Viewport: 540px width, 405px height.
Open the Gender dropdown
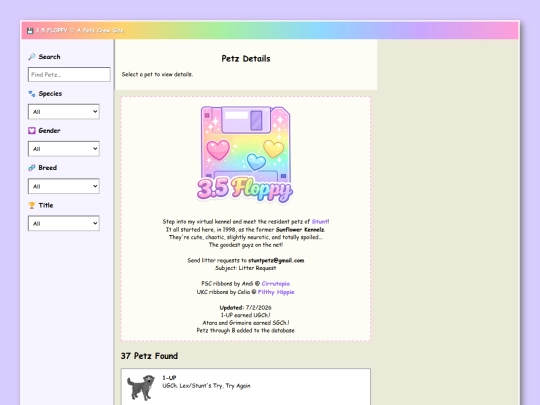64,149
